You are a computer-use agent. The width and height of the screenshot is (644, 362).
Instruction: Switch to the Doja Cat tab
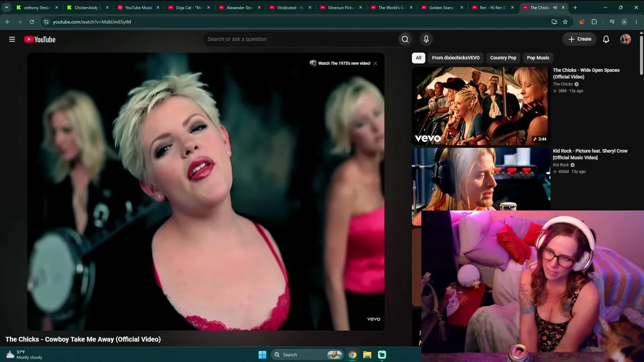coord(190,8)
